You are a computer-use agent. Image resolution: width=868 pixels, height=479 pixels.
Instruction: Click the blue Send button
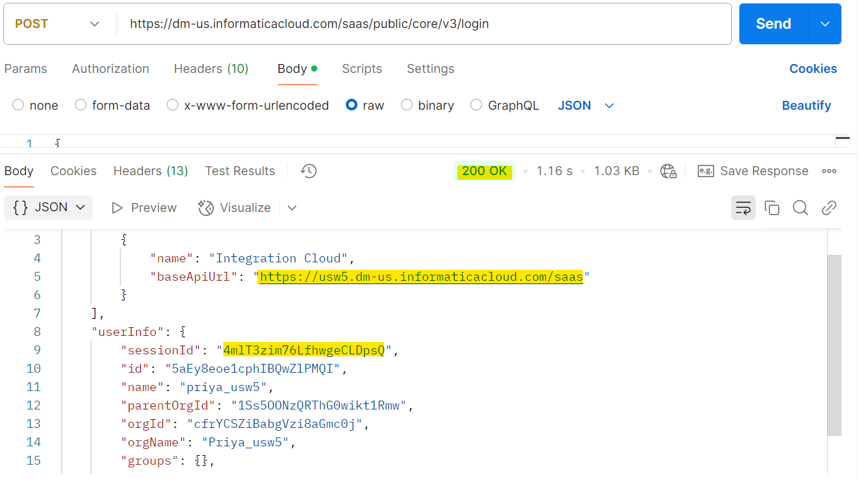tap(774, 24)
